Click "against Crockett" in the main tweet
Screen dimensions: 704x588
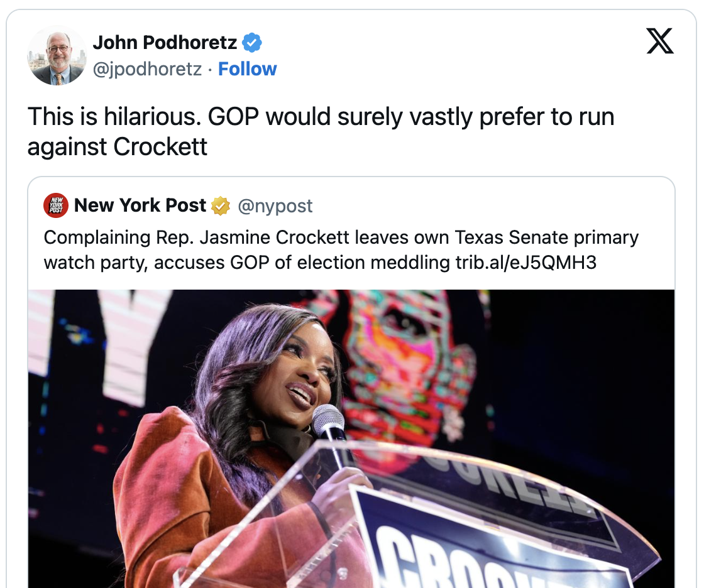tap(117, 146)
